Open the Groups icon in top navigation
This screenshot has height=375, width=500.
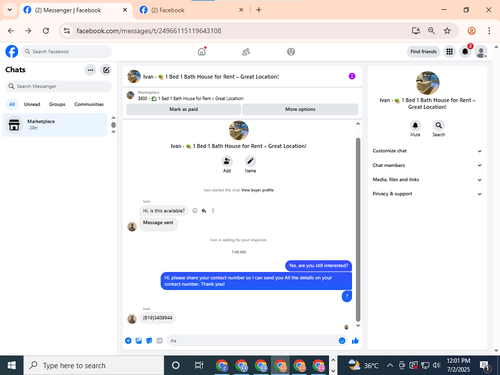click(291, 52)
